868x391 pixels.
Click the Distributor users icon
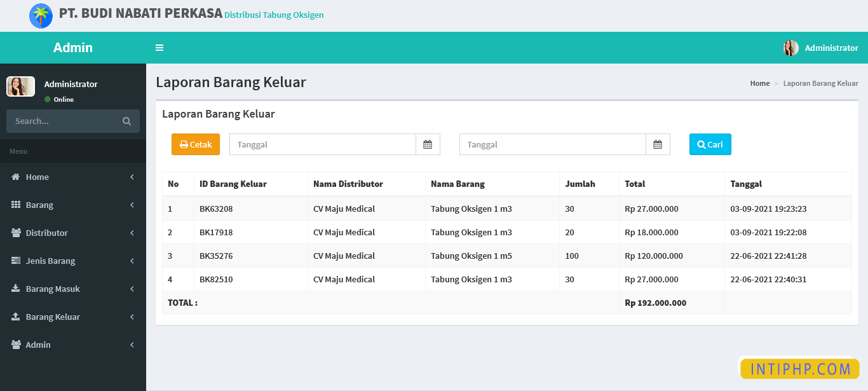(17, 233)
